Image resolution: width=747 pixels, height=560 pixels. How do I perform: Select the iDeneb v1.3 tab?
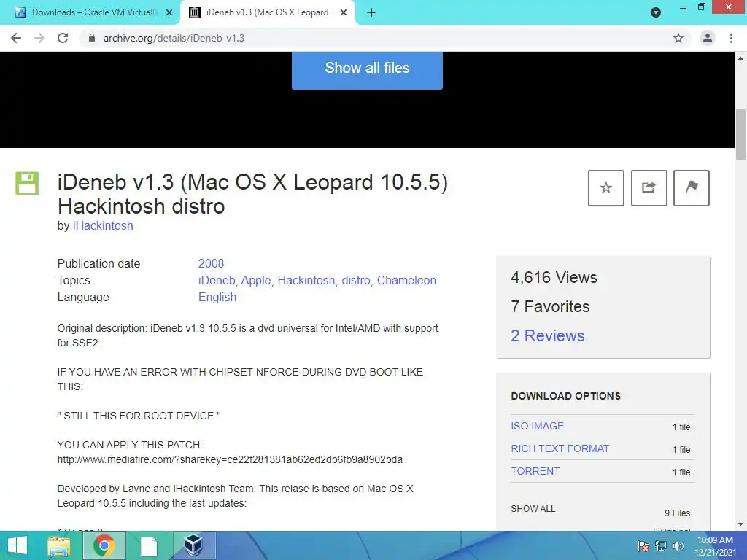coord(267,12)
